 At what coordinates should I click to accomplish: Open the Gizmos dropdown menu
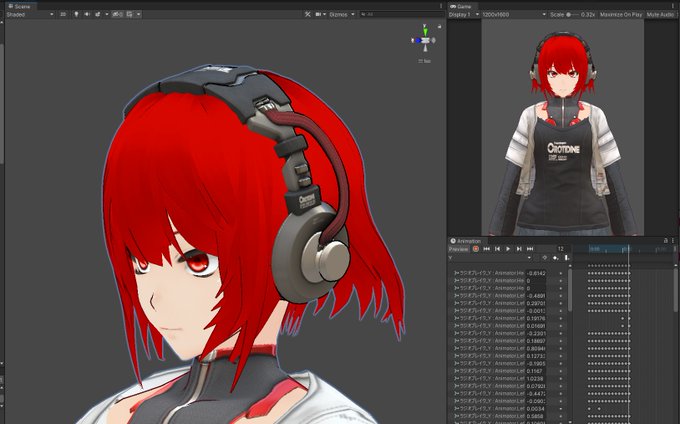tap(342, 14)
